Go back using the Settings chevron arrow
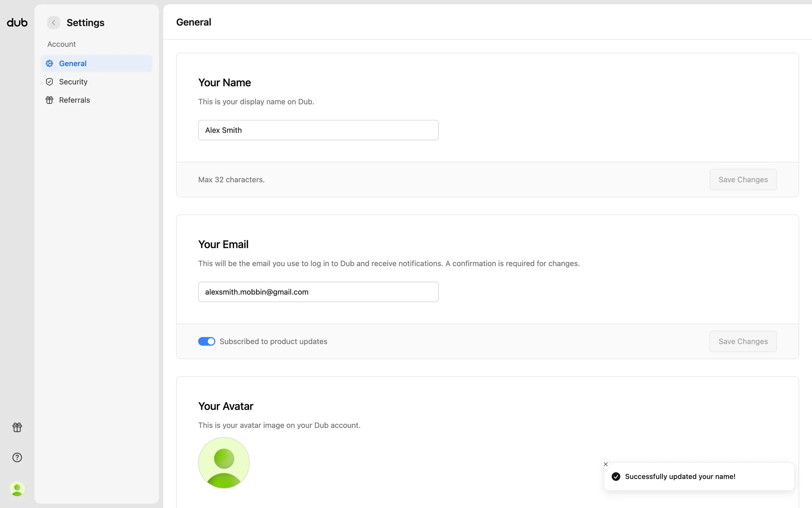The width and height of the screenshot is (812, 508). click(54, 22)
